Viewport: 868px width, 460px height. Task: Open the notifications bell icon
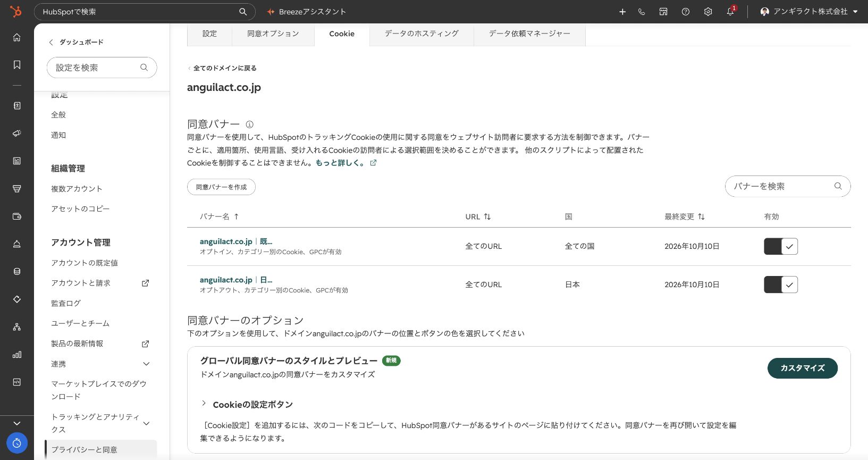pos(731,12)
